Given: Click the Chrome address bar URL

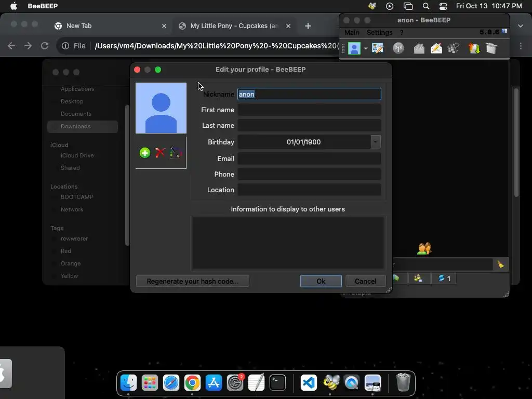Looking at the screenshot, I should click(x=217, y=46).
